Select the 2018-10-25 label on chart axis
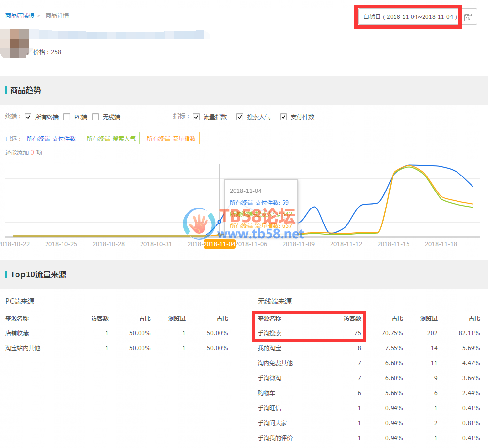 61,244
